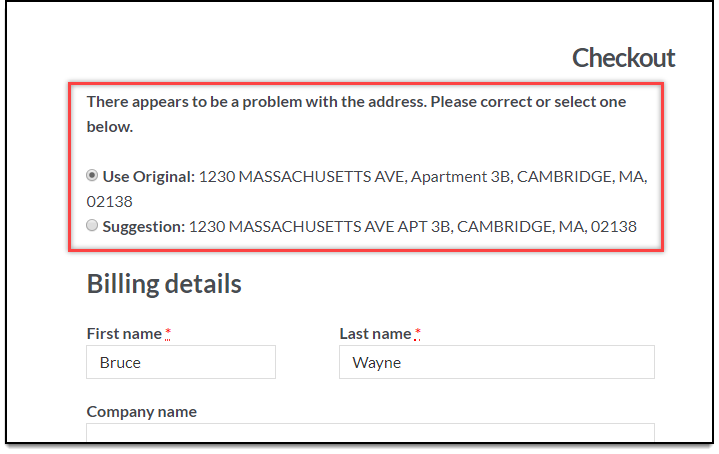
Task: Pick the original address with "Apartment 3B"
Action: click(367, 189)
